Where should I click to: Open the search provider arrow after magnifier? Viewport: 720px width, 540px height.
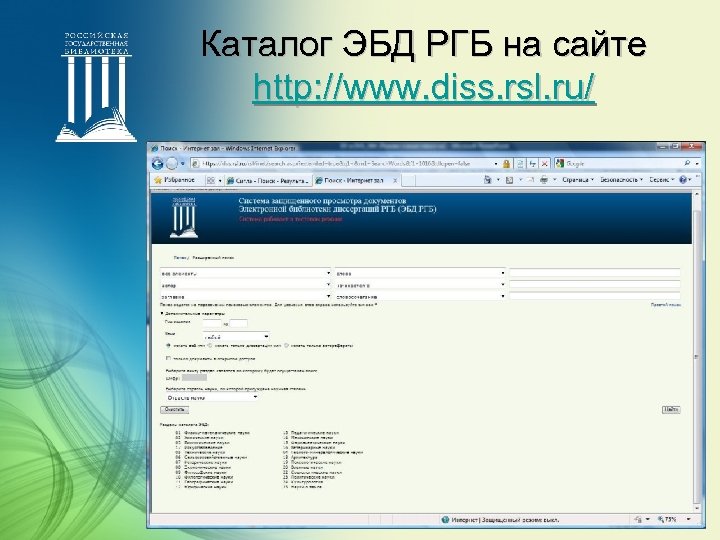[697, 163]
